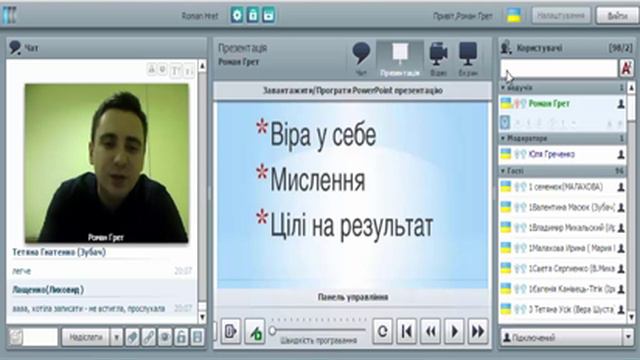Select guest 1 семенюк(МАЛАХОВА)

[562, 187]
